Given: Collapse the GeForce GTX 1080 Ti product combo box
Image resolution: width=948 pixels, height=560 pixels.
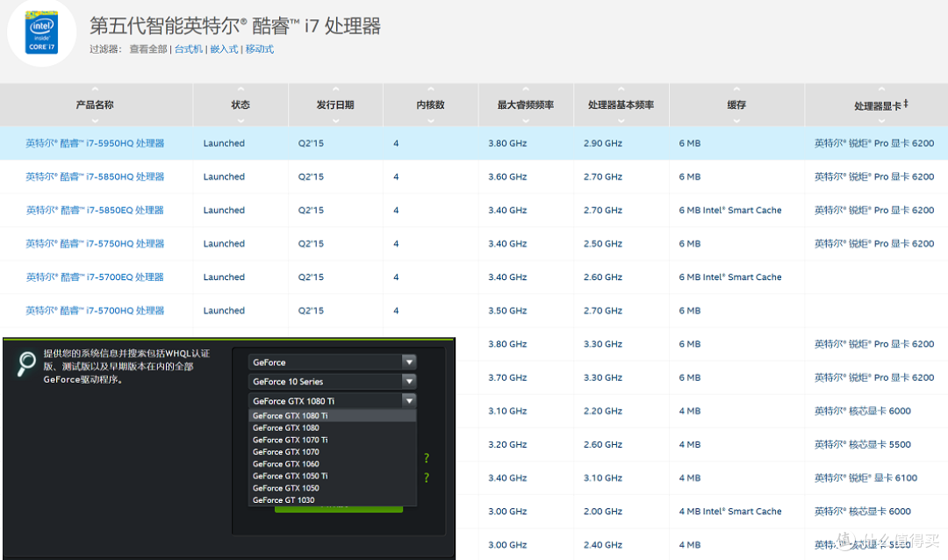Looking at the screenshot, I should coord(332,401).
